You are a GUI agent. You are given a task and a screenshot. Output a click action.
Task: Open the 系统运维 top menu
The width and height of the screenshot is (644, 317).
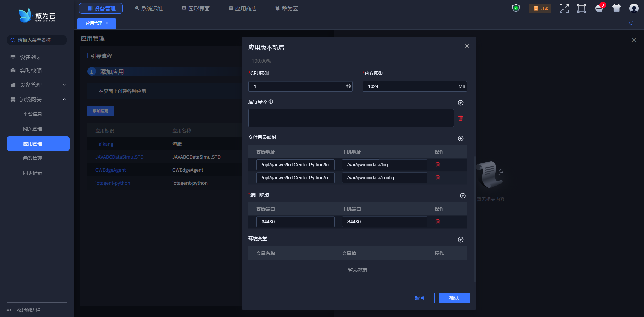[x=149, y=8]
